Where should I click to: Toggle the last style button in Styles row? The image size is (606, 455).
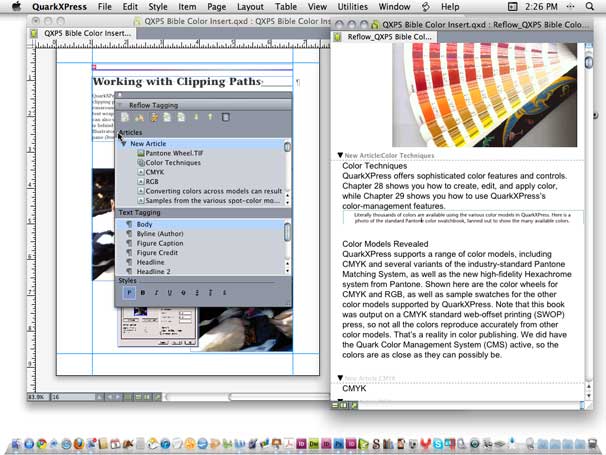click(x=224, y=293)
